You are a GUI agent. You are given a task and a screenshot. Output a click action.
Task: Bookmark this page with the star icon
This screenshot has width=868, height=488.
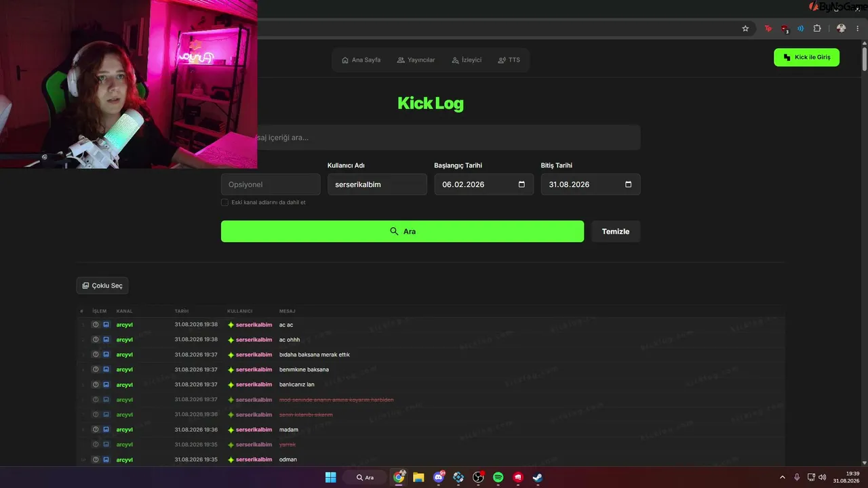click(745, 28)
